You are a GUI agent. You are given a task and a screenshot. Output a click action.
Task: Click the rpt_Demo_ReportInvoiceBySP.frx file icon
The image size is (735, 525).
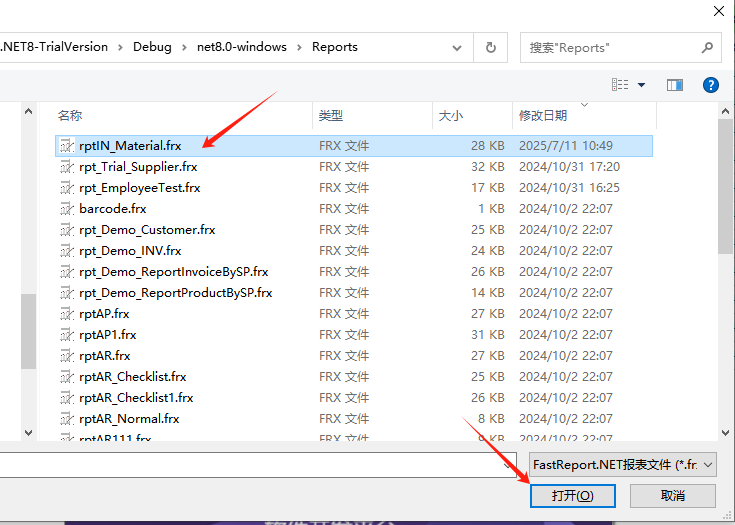tap(67, 272)
